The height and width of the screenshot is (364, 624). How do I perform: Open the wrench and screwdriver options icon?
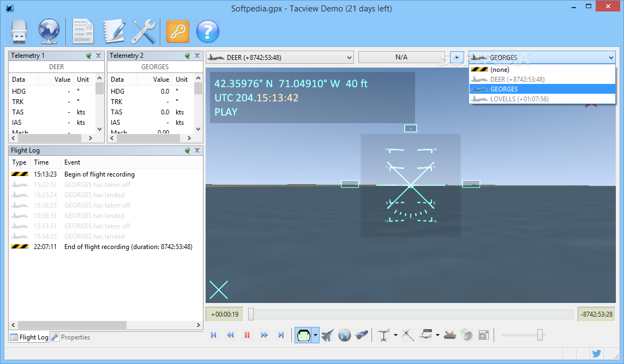coord(143,32)
